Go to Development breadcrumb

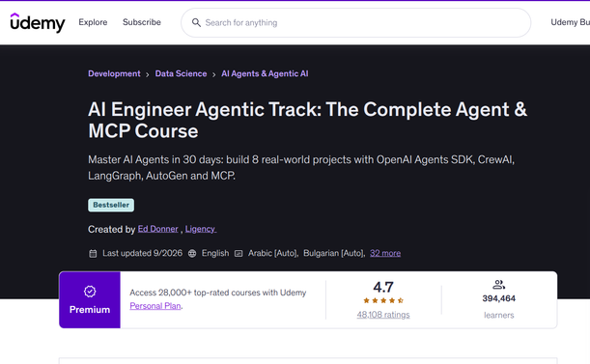[114, 73]
